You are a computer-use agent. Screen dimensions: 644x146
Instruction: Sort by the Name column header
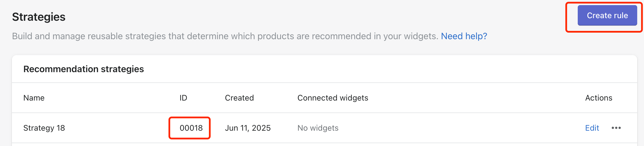pos(34,98)
